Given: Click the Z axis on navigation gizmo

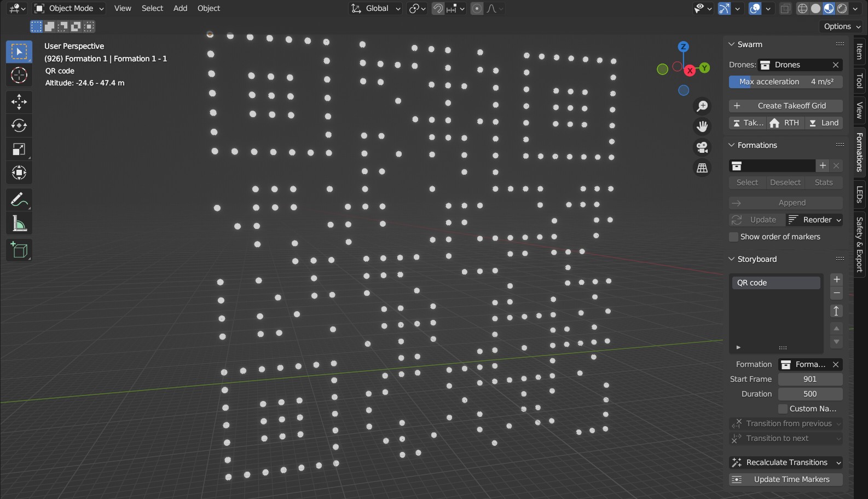Looking at the screenshot, I should coord(683,47).
